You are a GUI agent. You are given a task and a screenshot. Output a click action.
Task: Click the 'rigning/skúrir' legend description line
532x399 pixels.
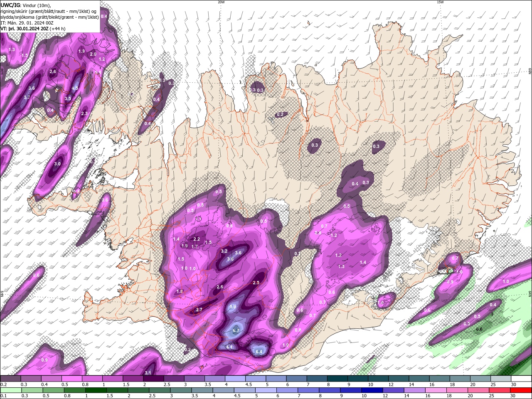point(49,11)
